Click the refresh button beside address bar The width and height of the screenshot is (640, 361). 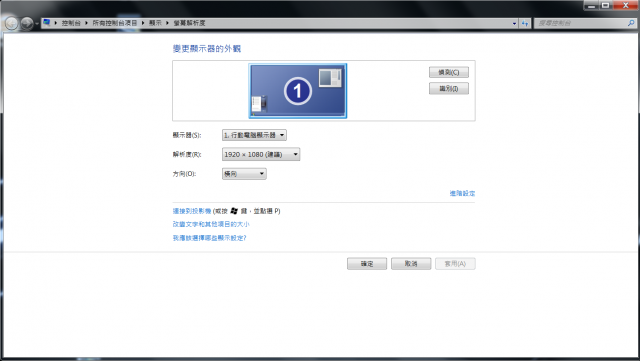pyautogui.click(x=525, y=23)
